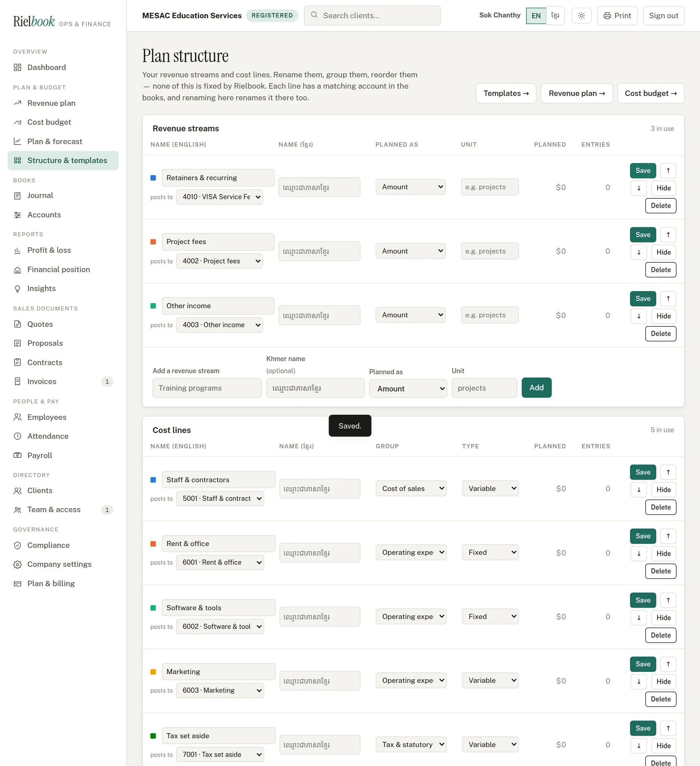Viewport: 700px width, 766px height.
Task: Hide the Rent & office cost line
Action: (663, 554)
